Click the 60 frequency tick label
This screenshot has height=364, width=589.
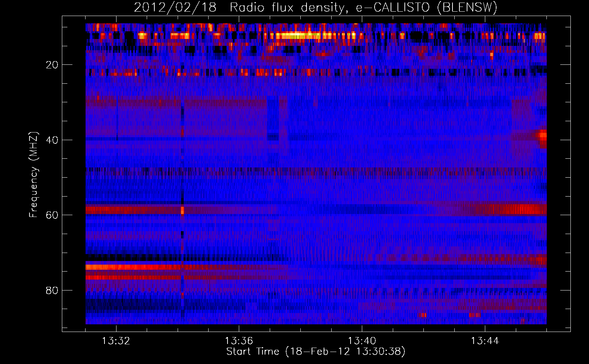(x=52, y=215)
